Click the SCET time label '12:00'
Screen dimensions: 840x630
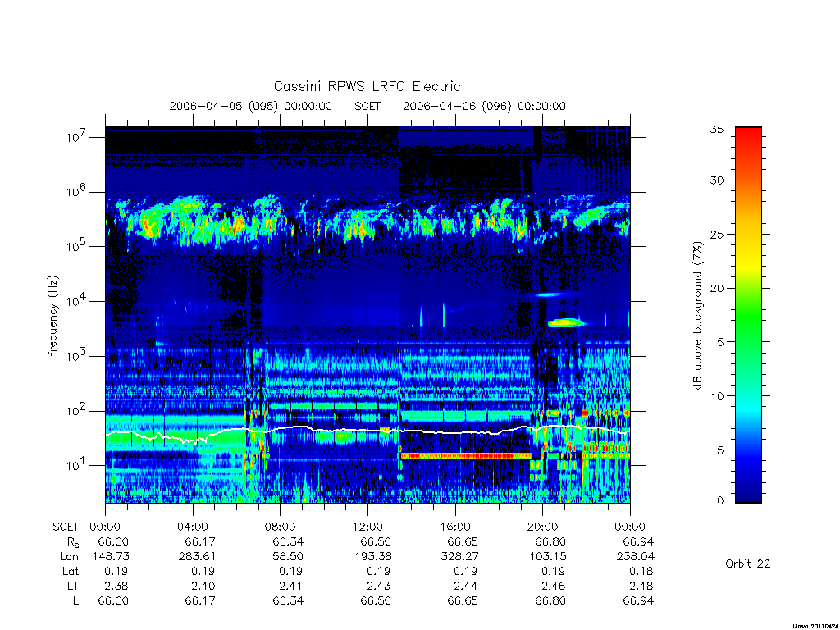click(x=367, y=527)
